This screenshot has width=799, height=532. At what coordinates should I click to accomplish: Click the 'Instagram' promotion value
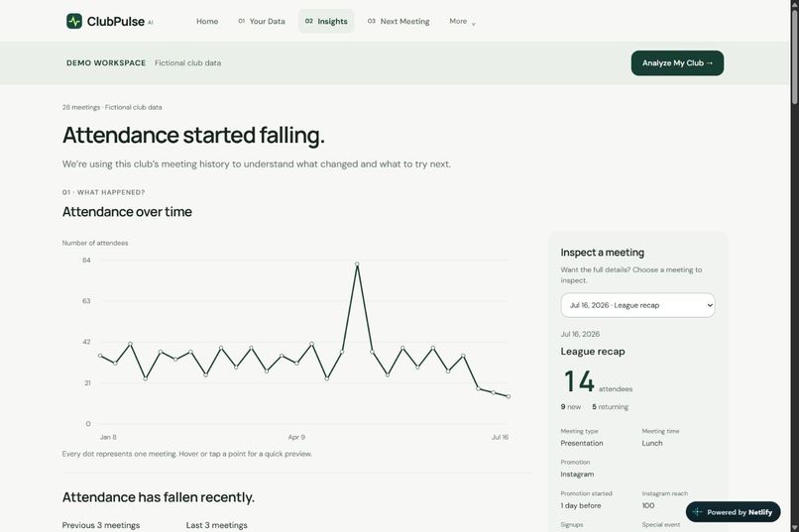pos(577,474)
